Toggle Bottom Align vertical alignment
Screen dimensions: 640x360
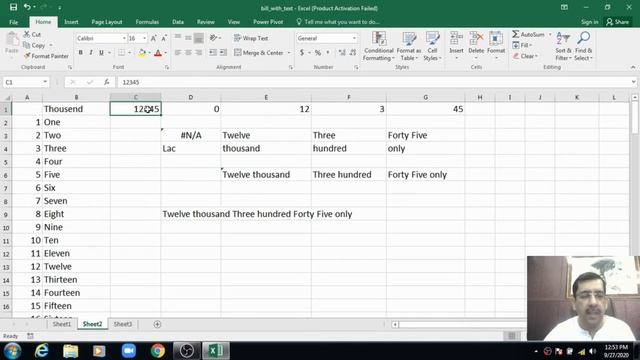pyautogui.click(x=198, y=38)
